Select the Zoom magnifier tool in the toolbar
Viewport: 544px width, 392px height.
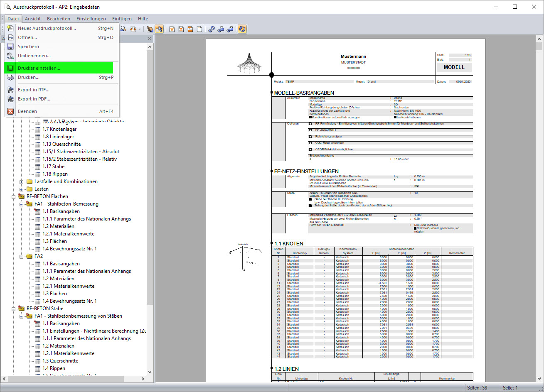coord(124,29)
